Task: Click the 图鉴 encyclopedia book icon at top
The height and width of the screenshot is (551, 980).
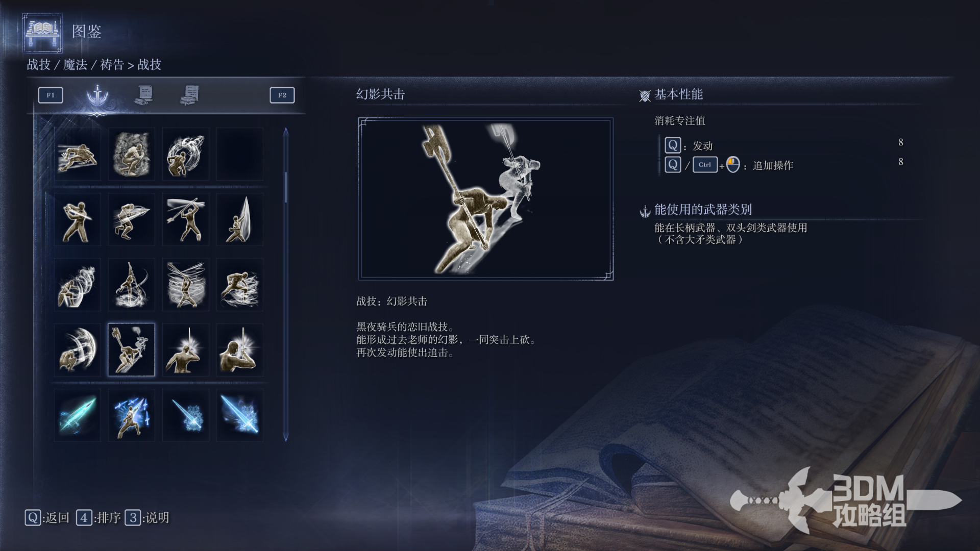Action: [x=43, y=32]
